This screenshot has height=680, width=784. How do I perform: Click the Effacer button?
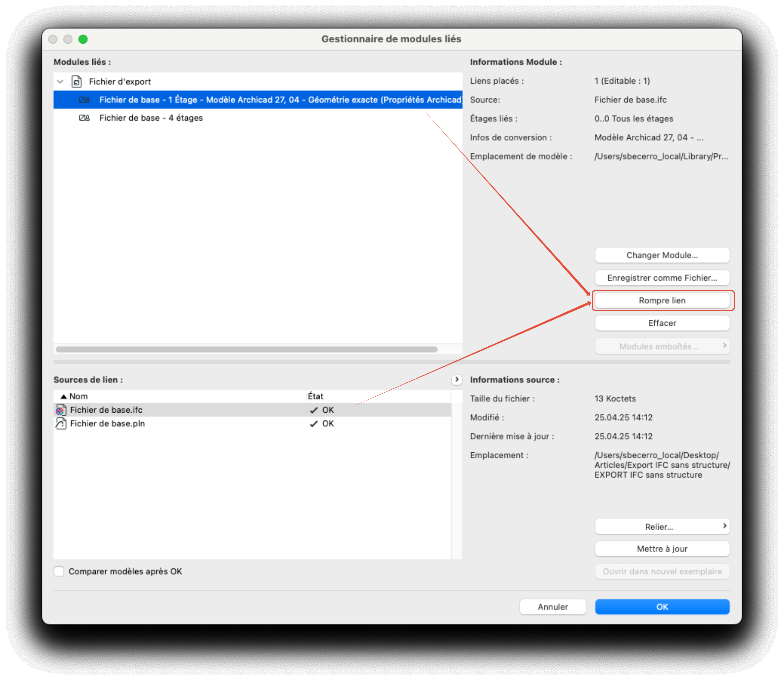(x=662, y=323)
